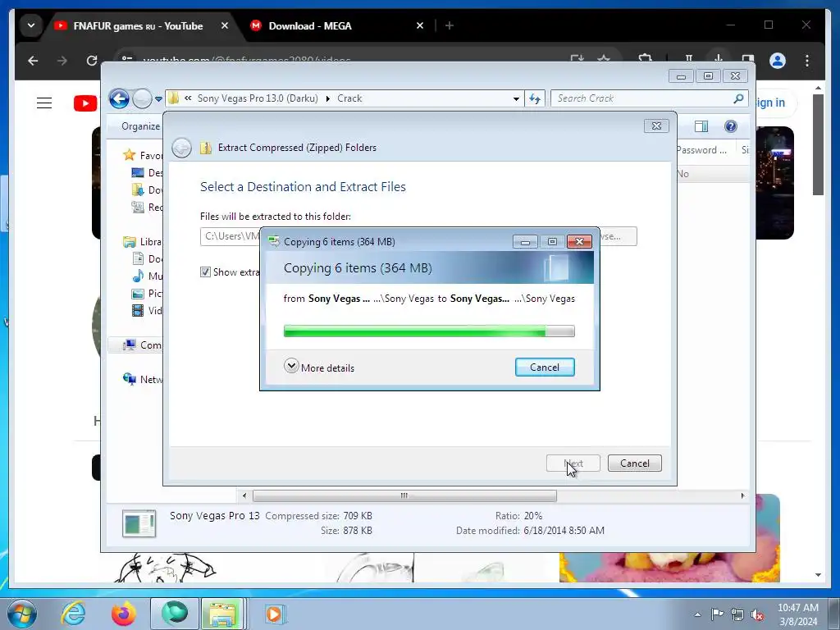Select Network in the navigation pane
840x630 pixels.
point(143,379)
